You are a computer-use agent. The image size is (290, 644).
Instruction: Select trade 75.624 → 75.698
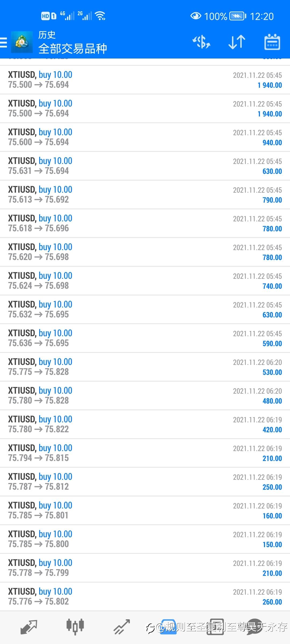click(x=145, y=281)
